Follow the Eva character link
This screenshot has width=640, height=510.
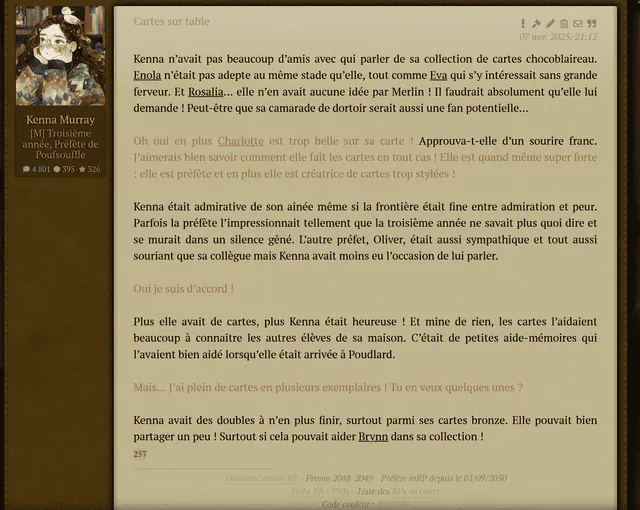(x=438, y=75)
